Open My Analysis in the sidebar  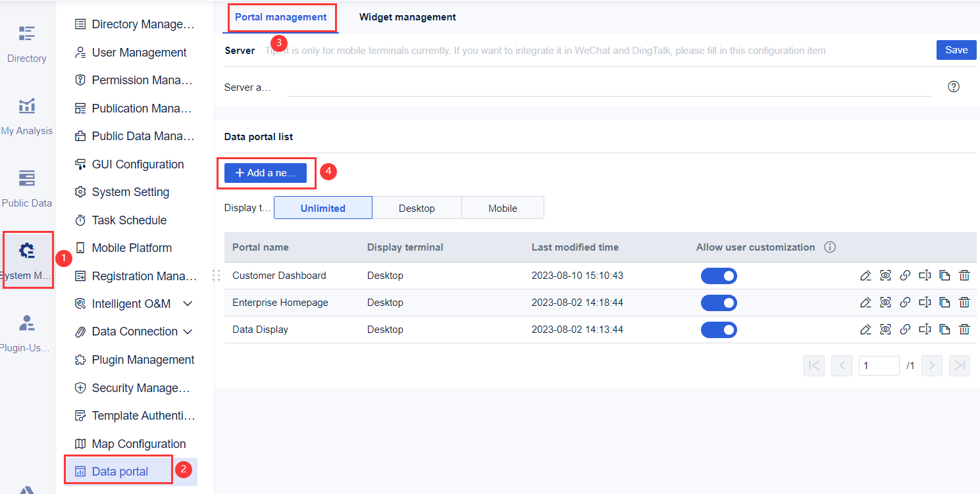pyautogui.click(x=27, y=116)
